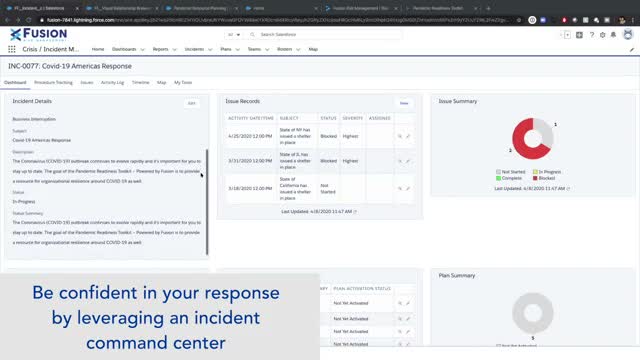The height and width of the screenshot is (360, 640).
Task: Click the Blocked legend swatch
Action: pyautogui.click(x=535, y=178)
